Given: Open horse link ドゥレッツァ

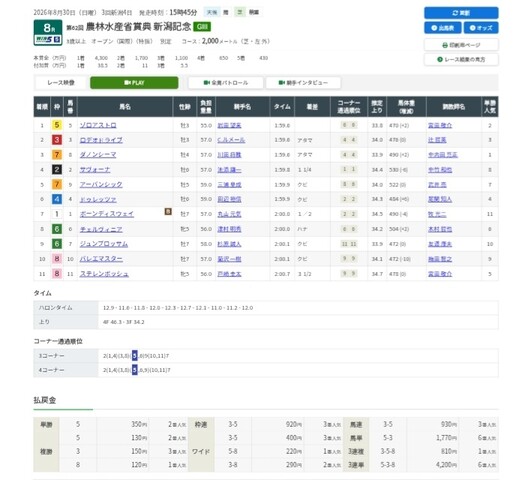Looking at the screenshot, I should tap(98, 199).
